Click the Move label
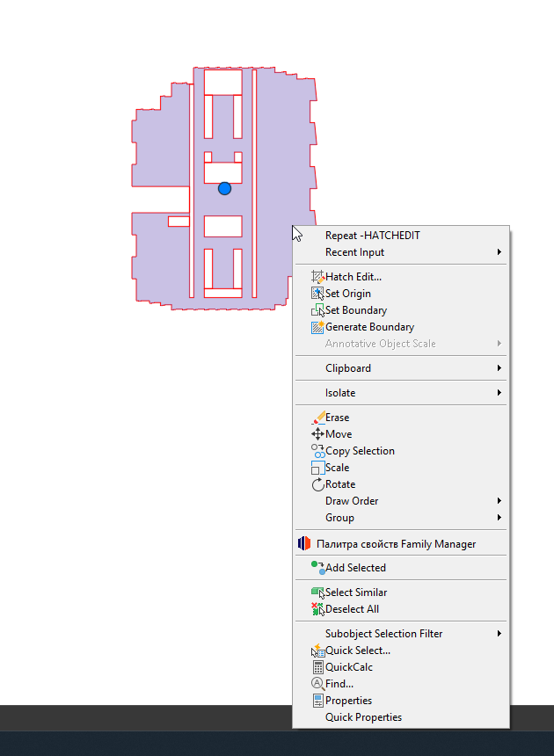Viewport: 554px width, 756px height. (x=339, y=434)
